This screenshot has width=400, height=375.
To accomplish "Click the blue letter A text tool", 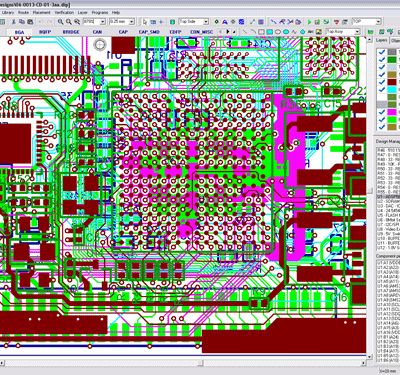I will 225,22.
